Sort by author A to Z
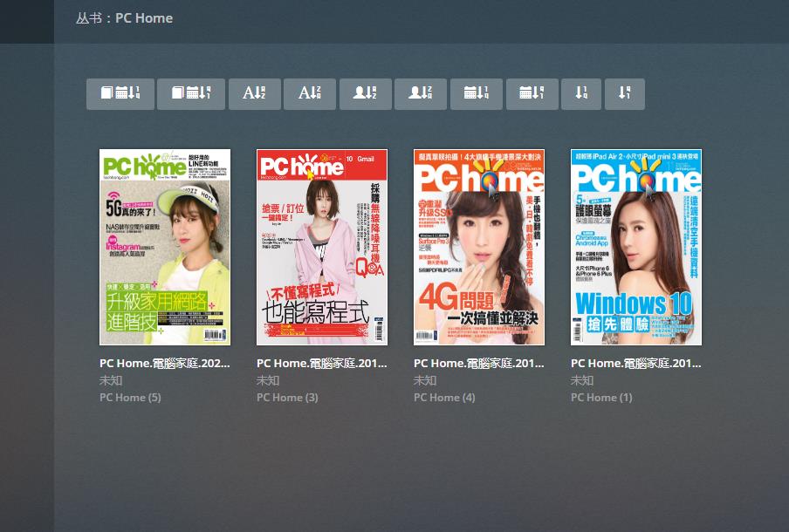 point(366,94)
